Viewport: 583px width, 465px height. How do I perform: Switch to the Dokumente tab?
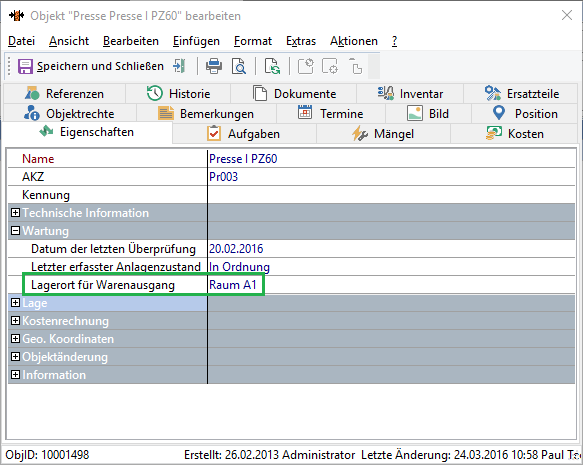click(x=294, y=93)
